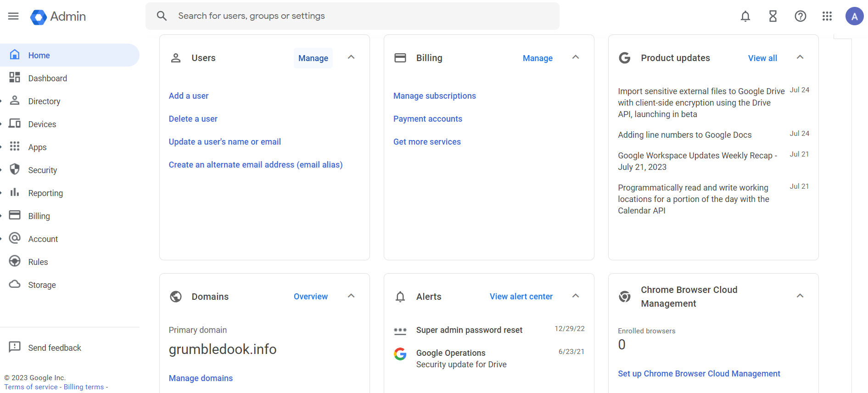Click the Dashboard sidebar icon
Image resolution: width=868 pixels, height=393 pixels.
tap(15, 78)
